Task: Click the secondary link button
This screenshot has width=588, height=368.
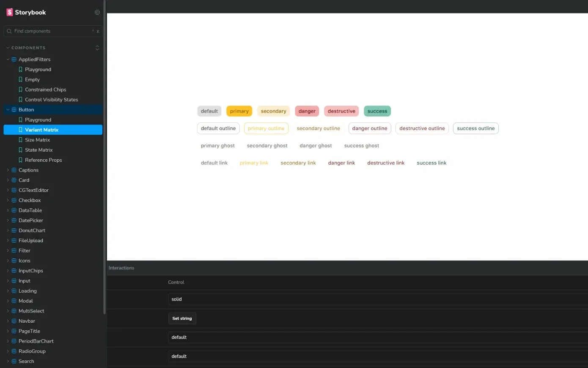Action: point(298,163)
